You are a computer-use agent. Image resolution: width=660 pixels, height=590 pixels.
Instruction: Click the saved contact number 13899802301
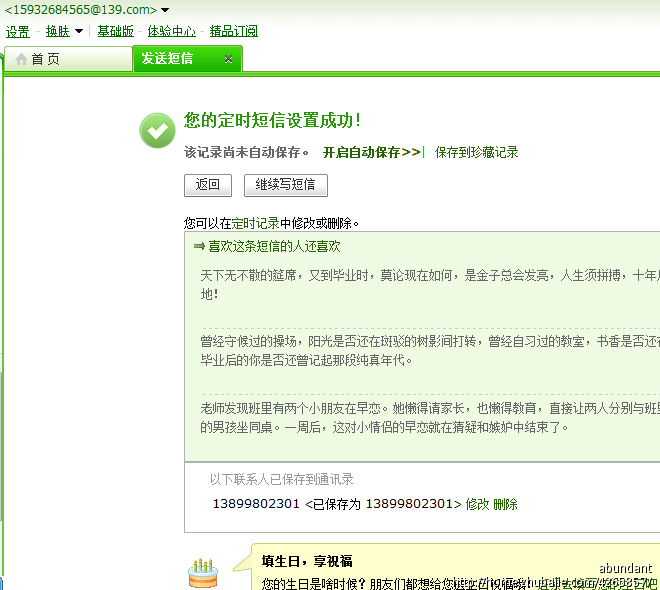point(256,503)
